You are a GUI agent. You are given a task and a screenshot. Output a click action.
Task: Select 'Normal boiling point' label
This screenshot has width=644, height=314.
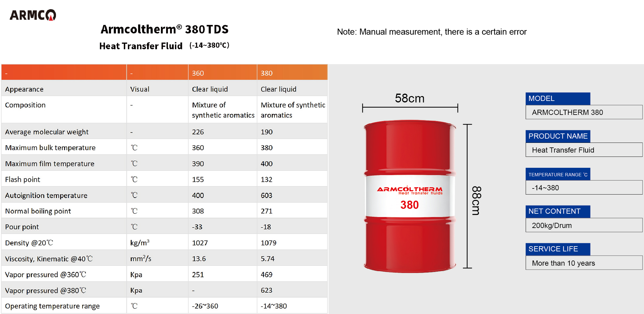pos(38,211)
